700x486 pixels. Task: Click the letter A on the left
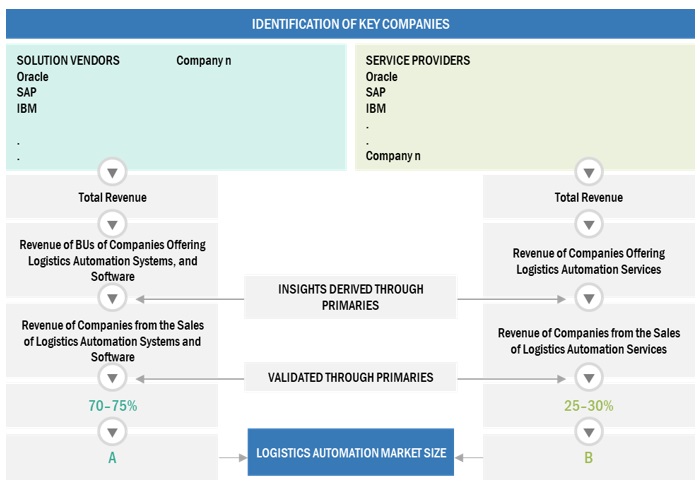[112, 458]
